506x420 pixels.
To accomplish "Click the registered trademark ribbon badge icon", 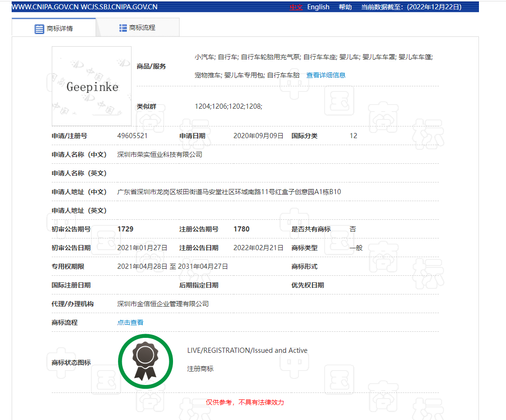I will click(x=145, y=362).
